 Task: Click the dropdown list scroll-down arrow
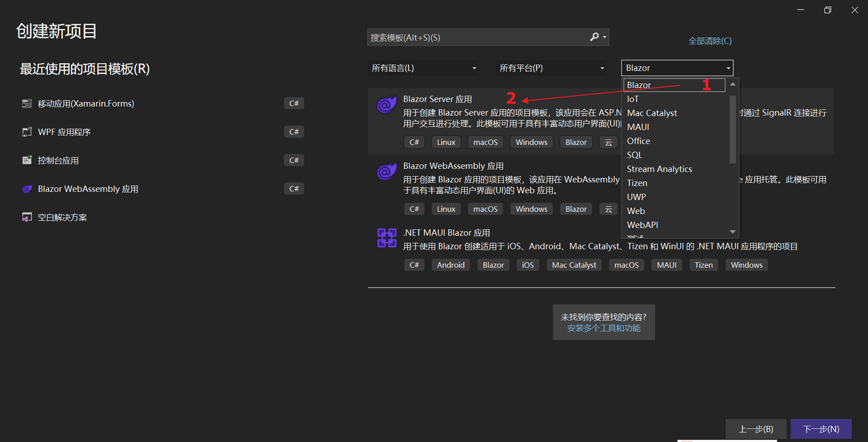pyautogui.click(x=733, y=232)
